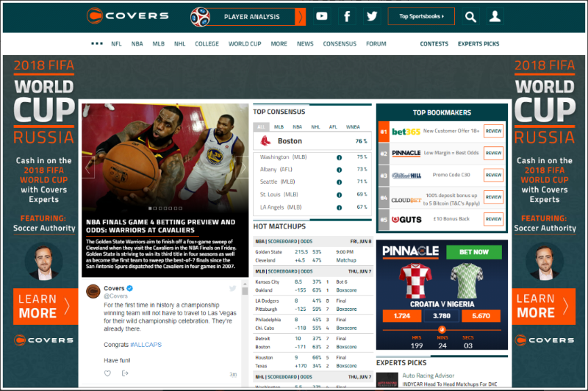Open the Covers Twitter icon in header

[372, 16]
